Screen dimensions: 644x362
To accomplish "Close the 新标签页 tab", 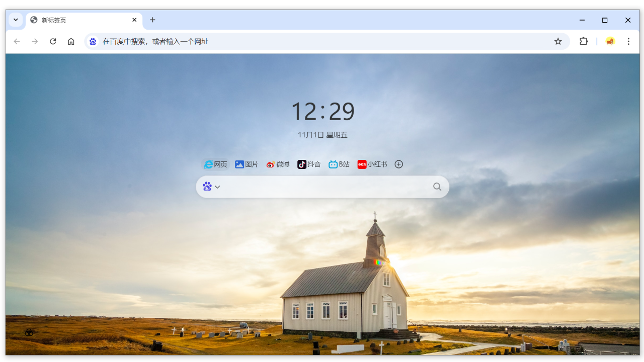I will click(134, 20).
